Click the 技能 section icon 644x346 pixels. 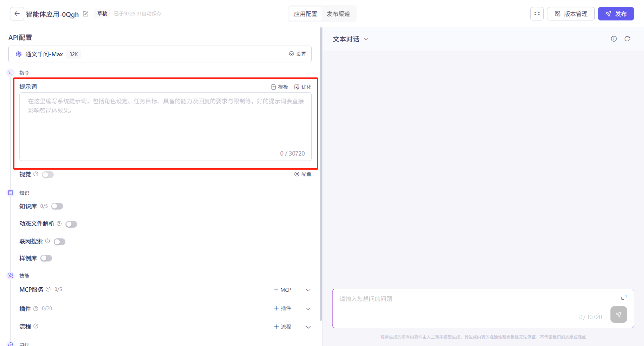click(x=11, y=276)
